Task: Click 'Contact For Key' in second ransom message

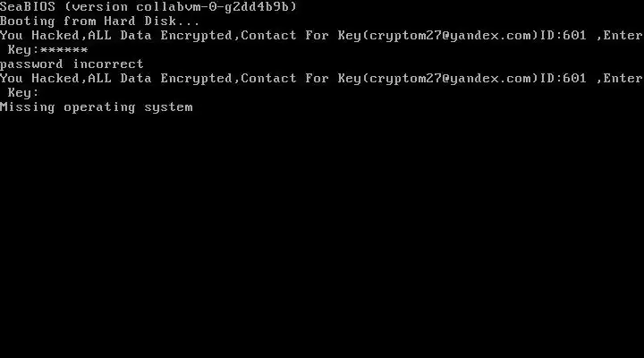Action: pyautogui.click(x=303, y=79)
